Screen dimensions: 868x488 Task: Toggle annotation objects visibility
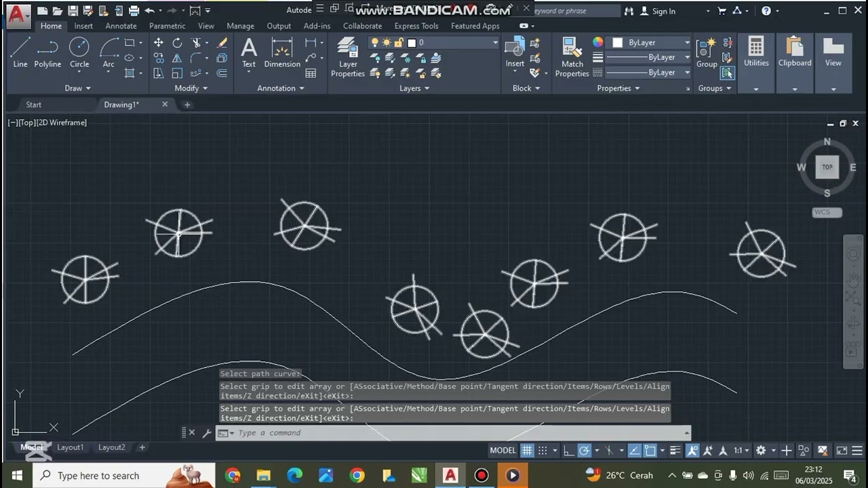[x=692, y=450]
